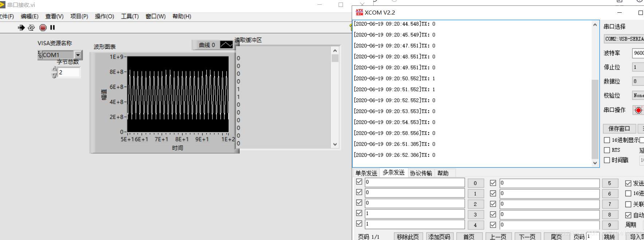The image size is (644, 240).
Task: Toggle the 时间戳 checkbox
Action: point(607,160)
